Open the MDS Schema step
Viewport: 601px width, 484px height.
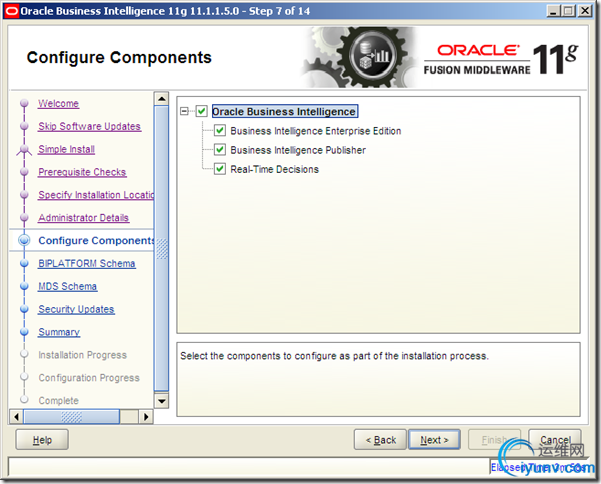pyautogui.click(x=67, y=286)
